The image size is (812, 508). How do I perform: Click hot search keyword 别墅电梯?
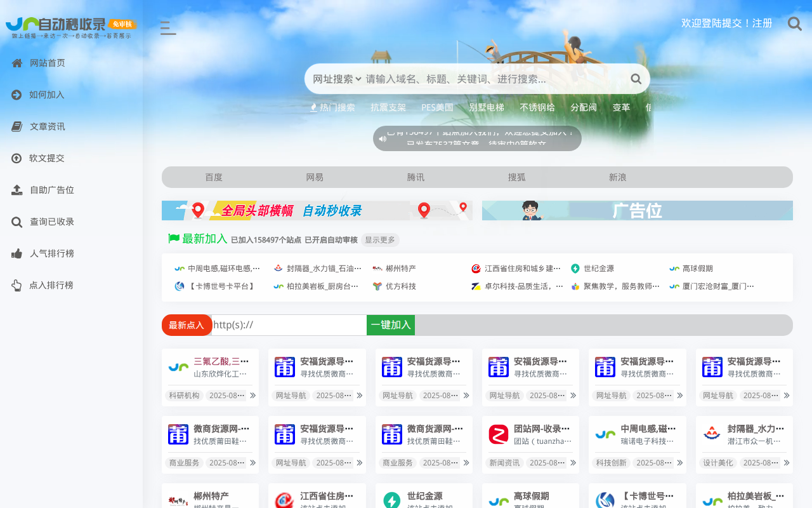487,107
